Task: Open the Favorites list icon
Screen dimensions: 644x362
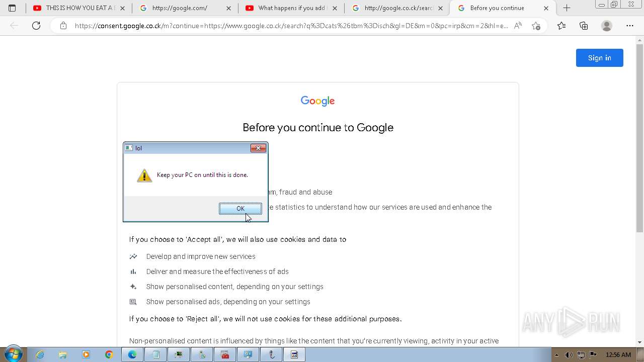Action: point(561,26)
